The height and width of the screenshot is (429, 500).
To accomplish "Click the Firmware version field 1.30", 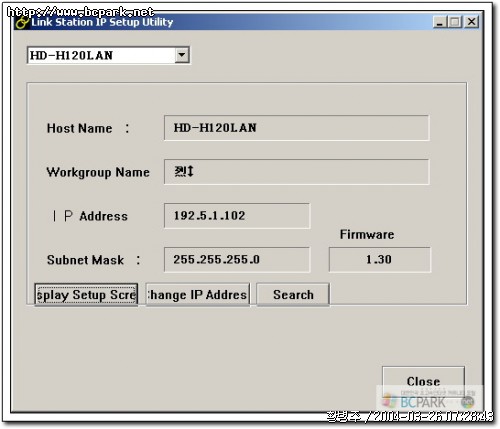I will [379, 260].
